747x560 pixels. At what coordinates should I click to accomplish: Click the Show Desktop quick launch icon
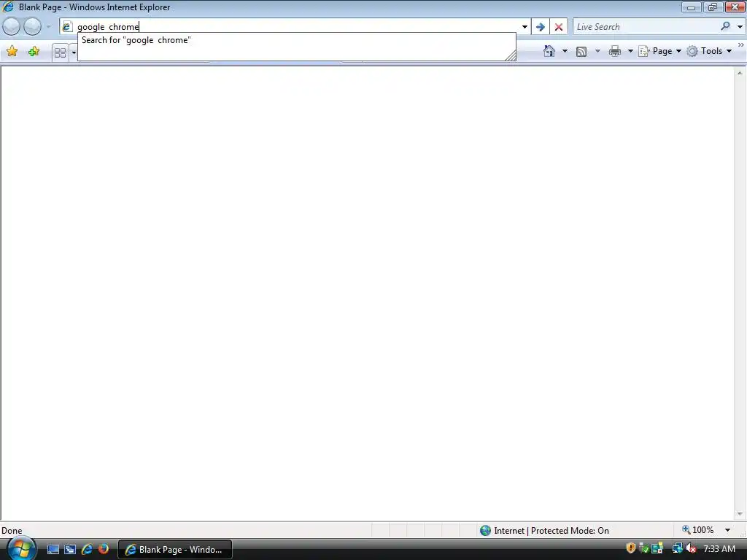click(x=53, y=550)
